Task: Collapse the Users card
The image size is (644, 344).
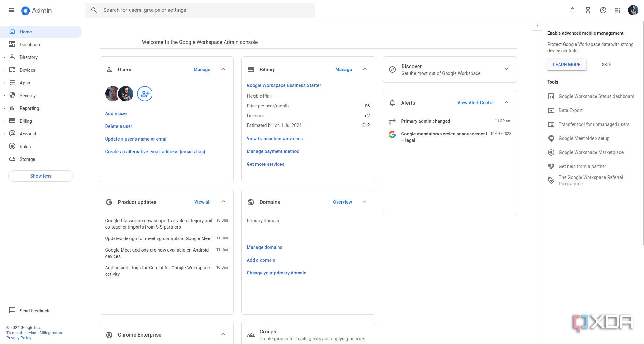Action: pos(223,69)
